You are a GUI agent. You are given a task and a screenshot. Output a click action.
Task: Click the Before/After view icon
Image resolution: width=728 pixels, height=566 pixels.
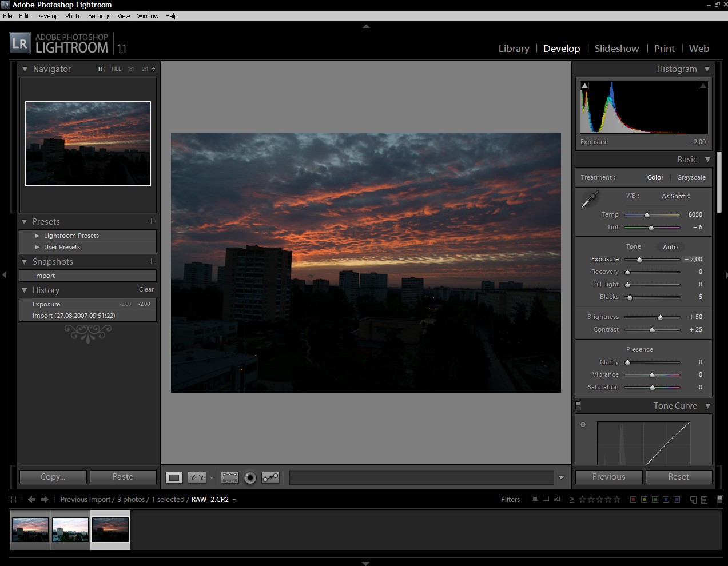197,477
